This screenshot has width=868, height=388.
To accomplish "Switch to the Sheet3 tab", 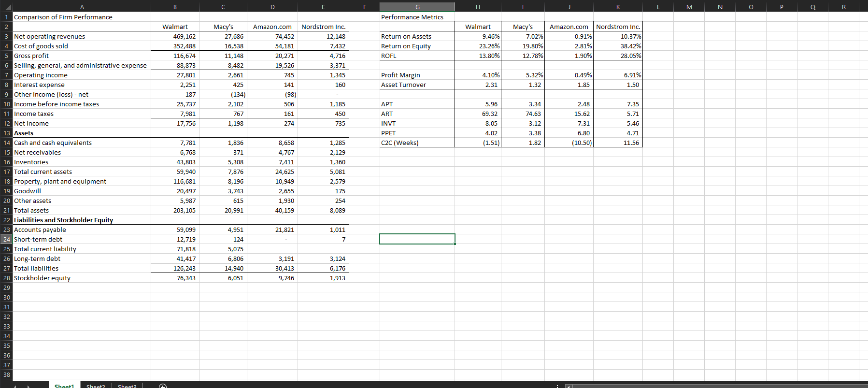I will 127,386.
